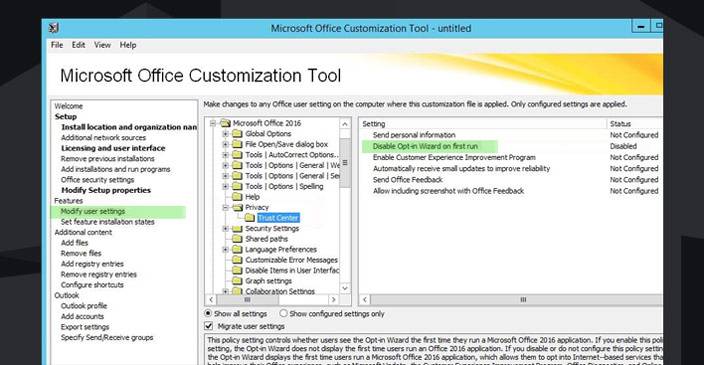This screenshot has width=704, height=365.
Task: Go to the Welcome page
Action: click(x=69, y=106)
